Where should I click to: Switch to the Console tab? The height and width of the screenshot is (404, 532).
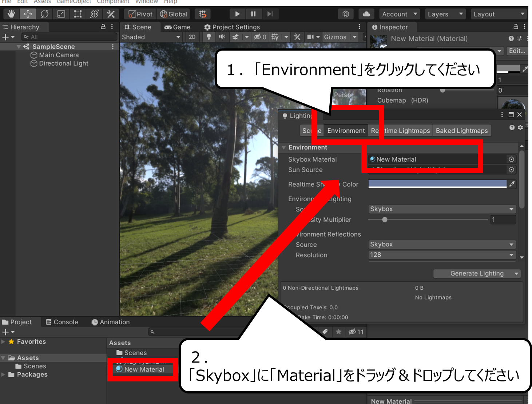62,322
